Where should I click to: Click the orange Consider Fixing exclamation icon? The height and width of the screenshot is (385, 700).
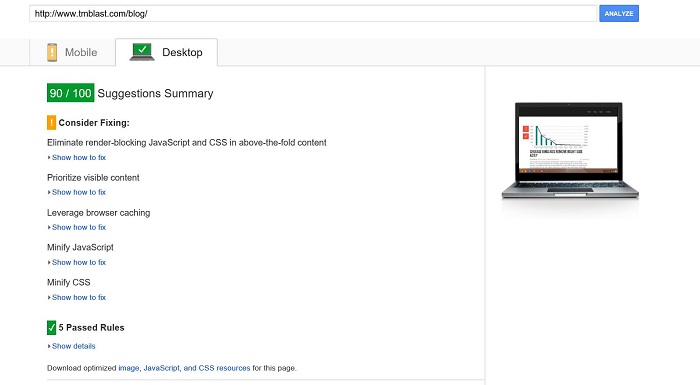point(51,122)
